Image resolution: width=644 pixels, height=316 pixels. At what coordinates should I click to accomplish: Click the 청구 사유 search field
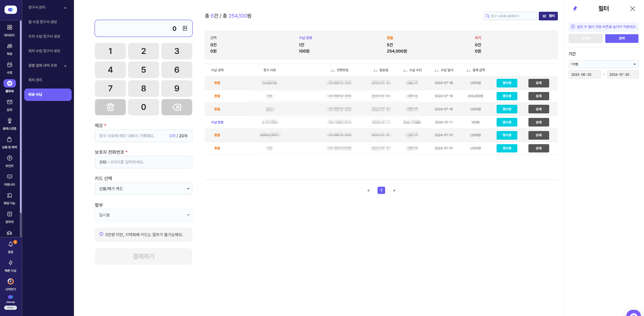coord(510,16)
